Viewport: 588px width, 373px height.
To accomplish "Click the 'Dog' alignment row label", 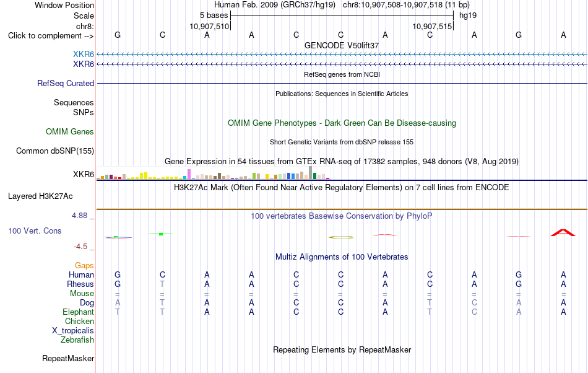I will (87, 303).
